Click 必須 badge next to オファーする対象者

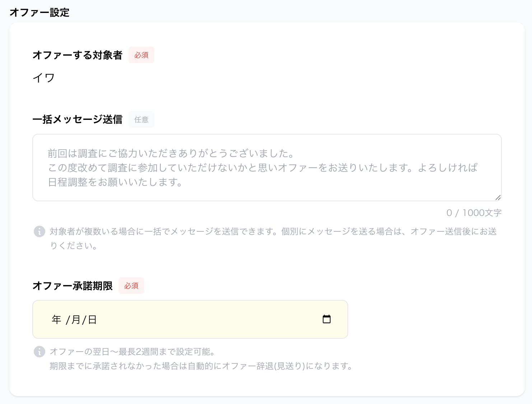coord(141,55)
